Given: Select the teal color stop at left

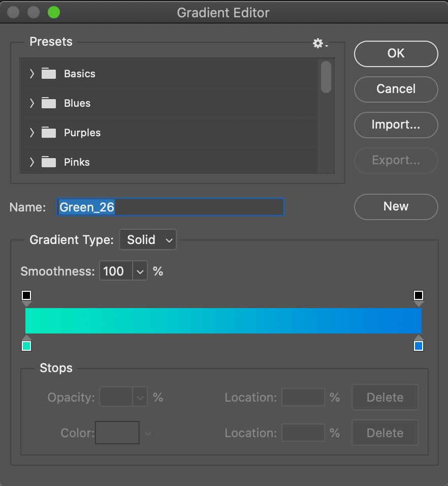Looking at the screenshot, I should coord(26,346).
